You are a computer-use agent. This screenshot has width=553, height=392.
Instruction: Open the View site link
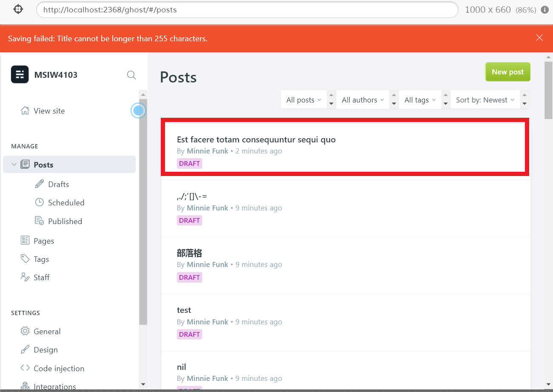(49, 111)
